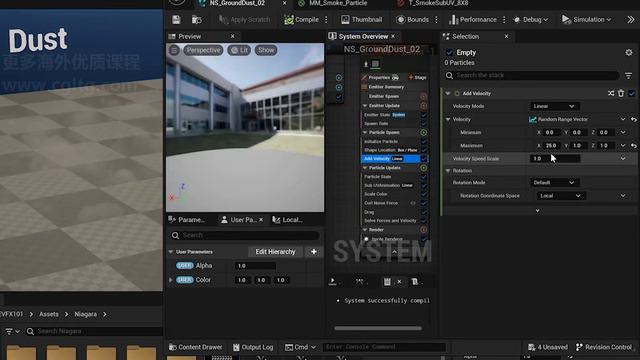The height and width of the screenshot is (360, 640).
Task: Expand the Color user parameter
Action: coord(171,280)
